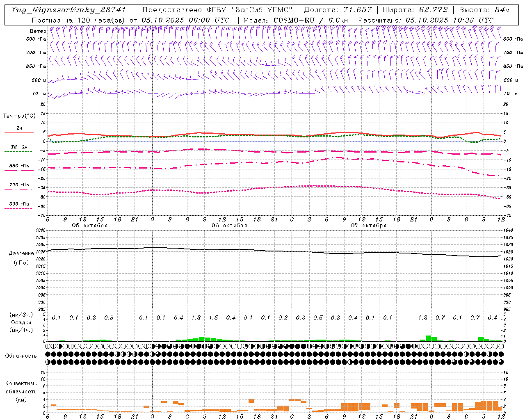525x420 pixels.
Task: Click the red line sample under 2м legend
Action: [x=19, y=132]
